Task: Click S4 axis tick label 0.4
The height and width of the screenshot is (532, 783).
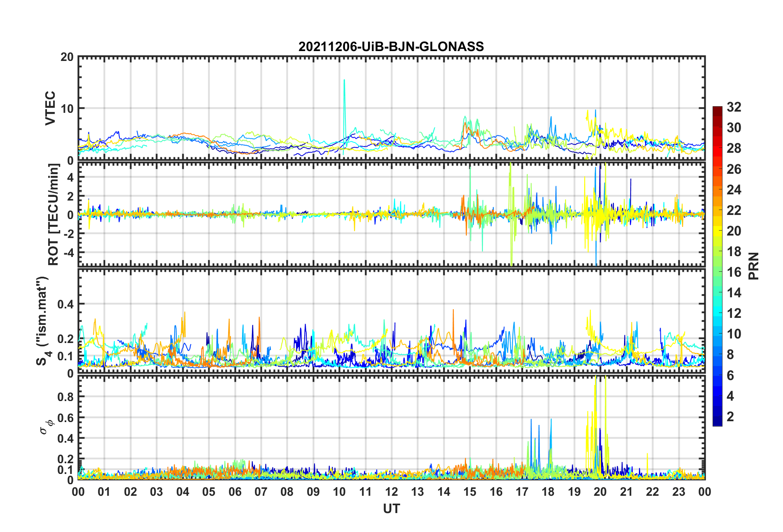Action: click(x=65, y=304)
